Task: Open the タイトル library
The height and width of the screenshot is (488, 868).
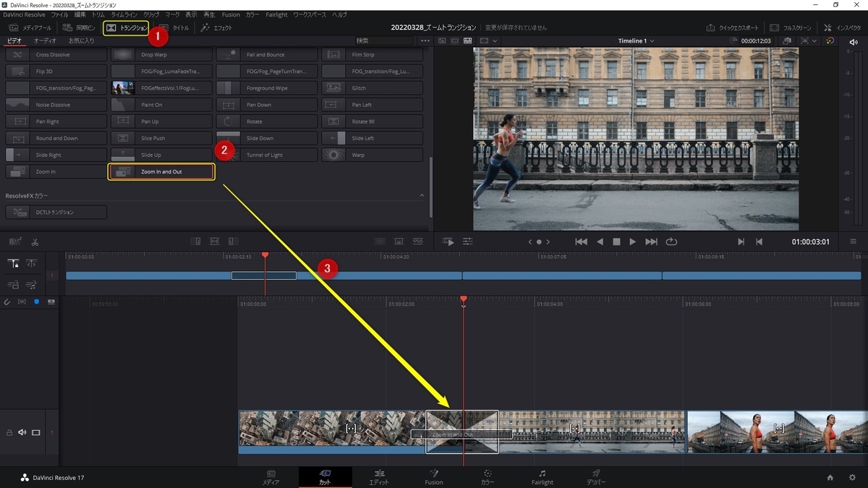Action: click(x=174, y=27)
